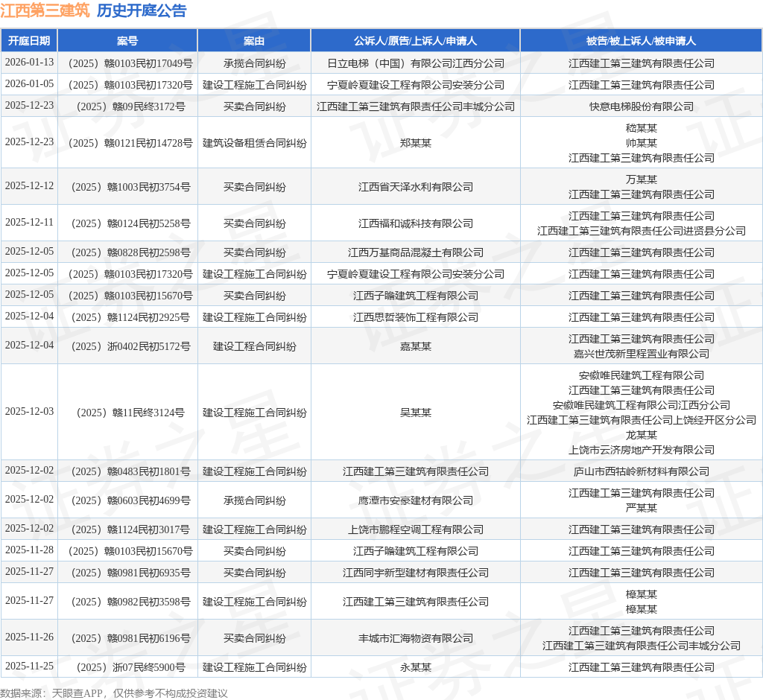Image resolution: width=763 pixels, height=700 pixels.
Task: Click plaintiff 江西同宇新型建材有限责任公司
Action: coord(416,573)
